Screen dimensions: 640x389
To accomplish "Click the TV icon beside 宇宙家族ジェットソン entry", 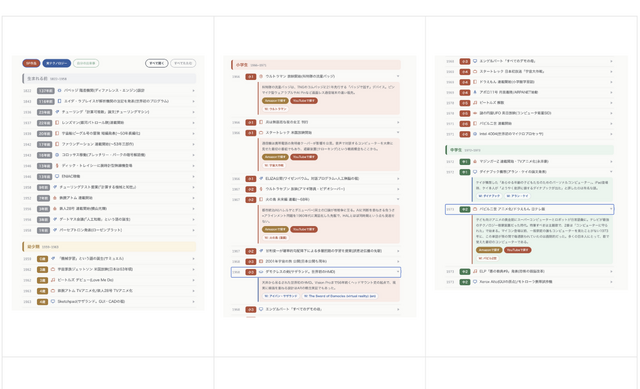I will 53,269.
